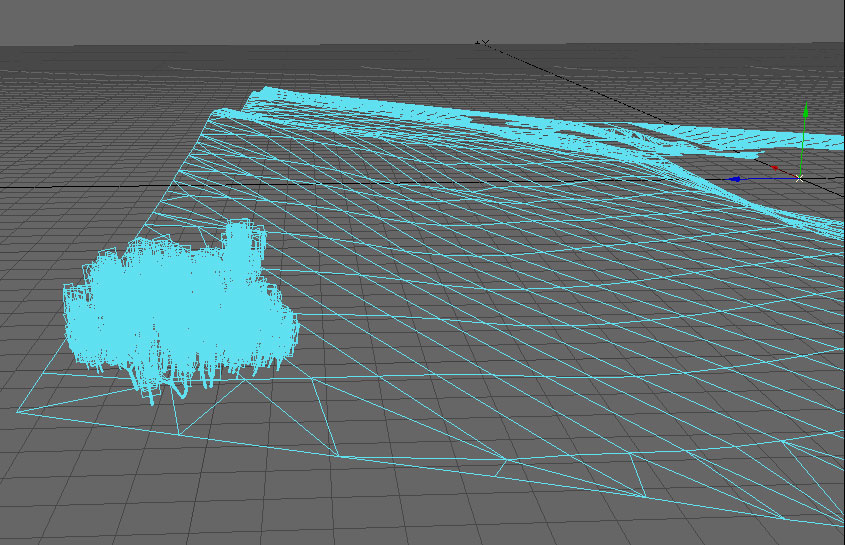Select the red X-axis arrow handle

click(775, 167)
